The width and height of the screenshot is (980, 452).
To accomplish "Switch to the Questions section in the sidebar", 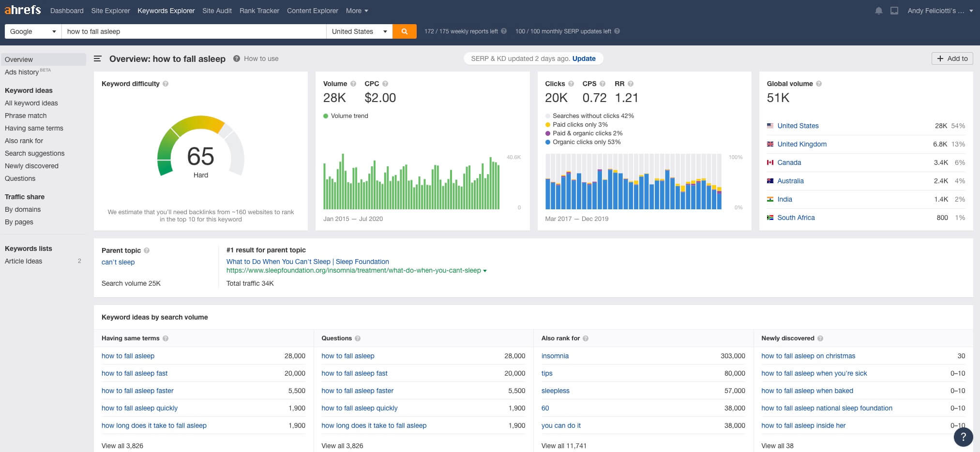I will [x=20, y=178].
